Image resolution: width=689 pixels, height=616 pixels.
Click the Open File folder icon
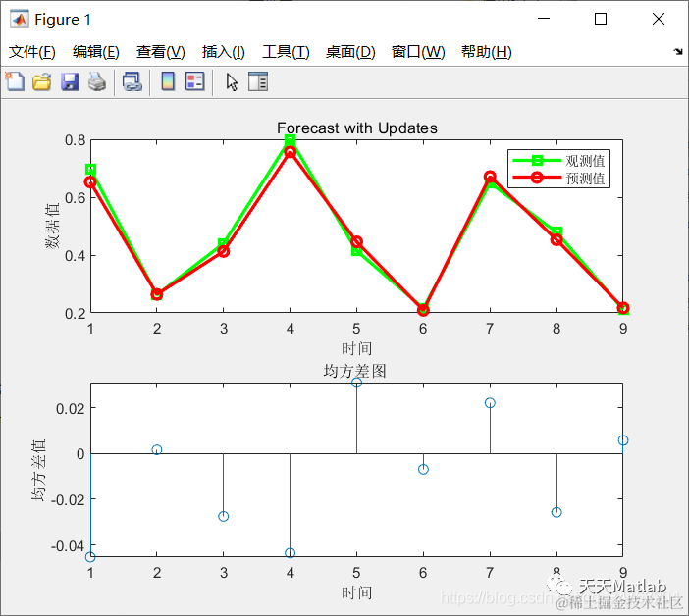point(42,82)
